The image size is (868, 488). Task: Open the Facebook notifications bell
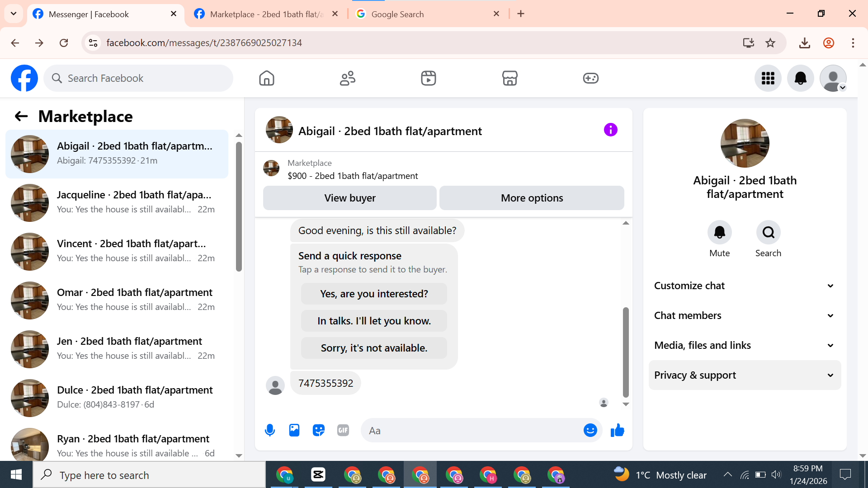click(800, 78)
